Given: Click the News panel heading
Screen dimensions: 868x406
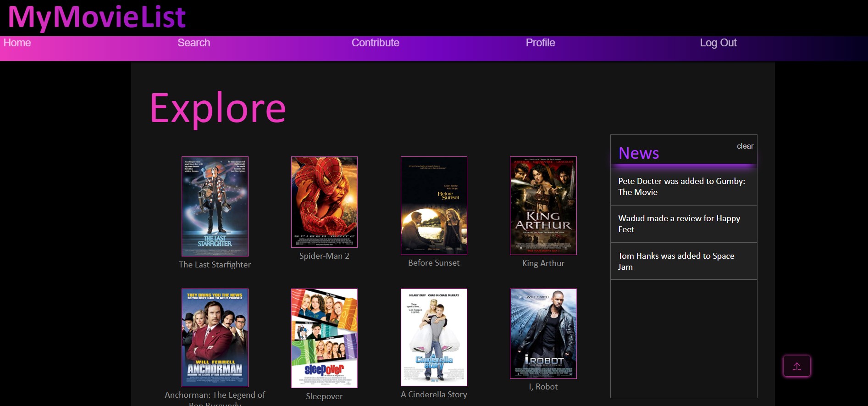Looking at the screenshot, I should [639, 153].
